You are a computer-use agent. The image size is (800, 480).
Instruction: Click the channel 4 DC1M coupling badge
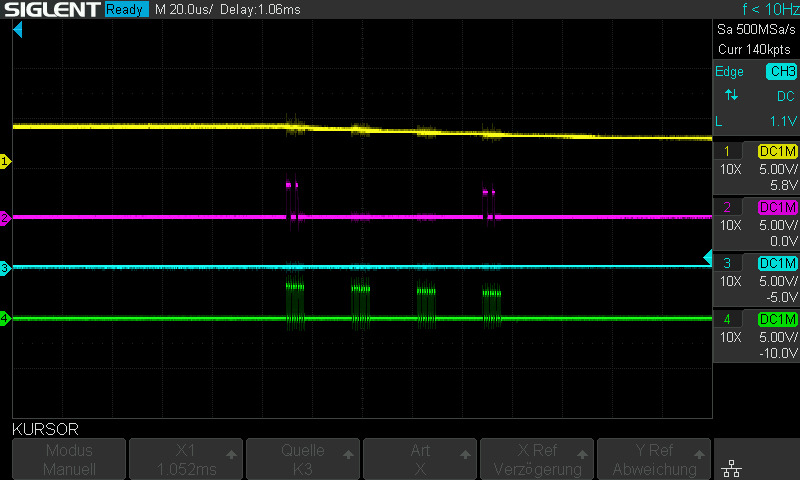click(x=778, y=320)
